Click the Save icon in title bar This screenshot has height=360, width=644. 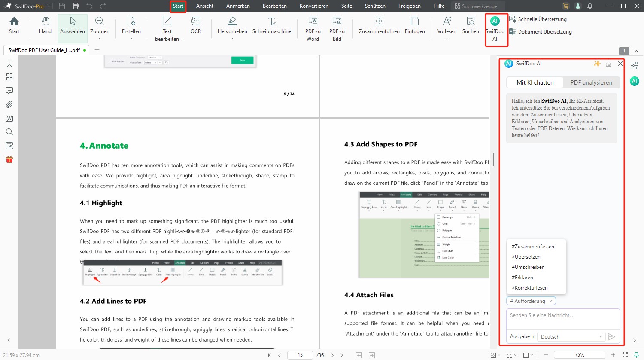[x=62, y=6]
